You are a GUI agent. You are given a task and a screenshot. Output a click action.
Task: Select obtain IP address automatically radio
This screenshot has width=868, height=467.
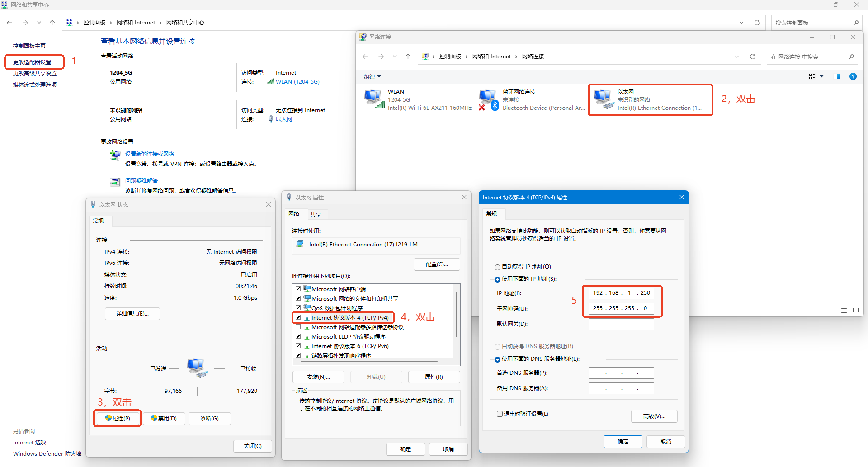click(497, 267)
